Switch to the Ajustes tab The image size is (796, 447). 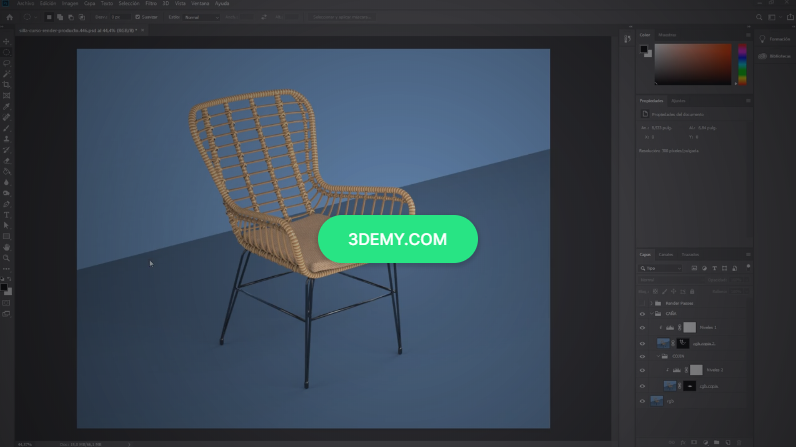678,101
